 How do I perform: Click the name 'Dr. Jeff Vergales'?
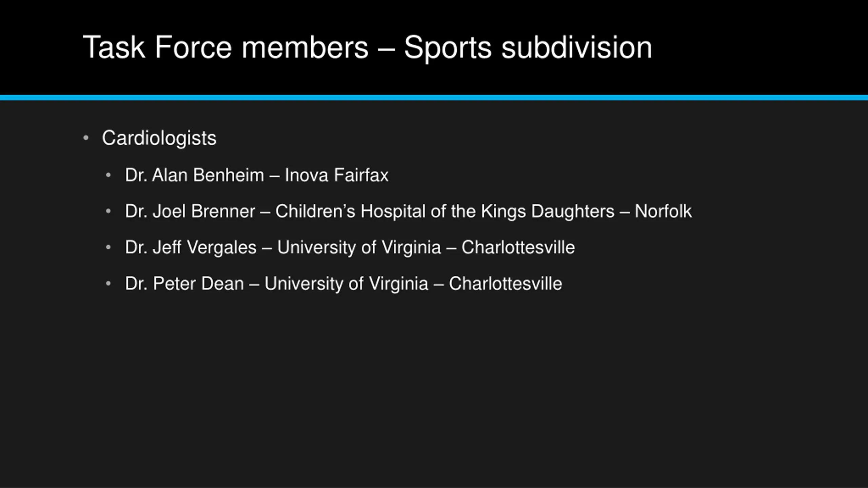tap(191, 247)
